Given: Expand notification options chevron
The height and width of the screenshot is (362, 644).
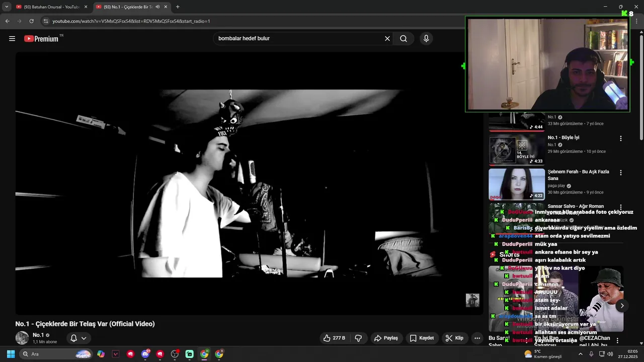Looking at the screenshot, I should point(84,338).
